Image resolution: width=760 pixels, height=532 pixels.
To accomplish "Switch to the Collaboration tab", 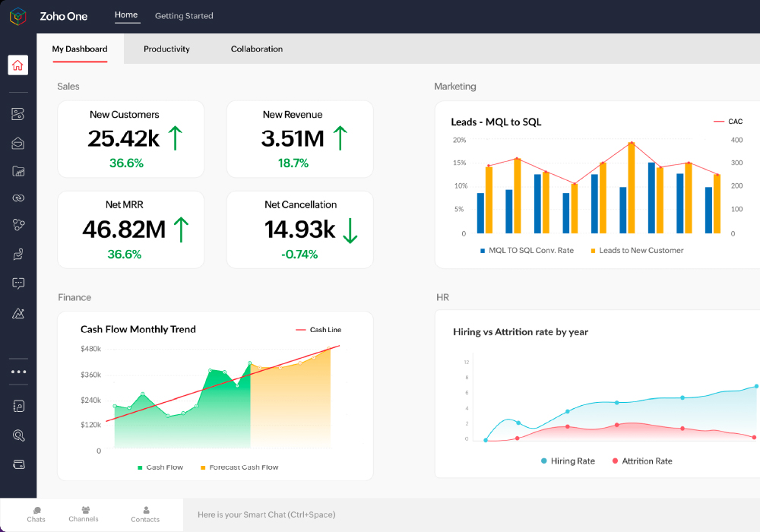I will tap(257, 49).
